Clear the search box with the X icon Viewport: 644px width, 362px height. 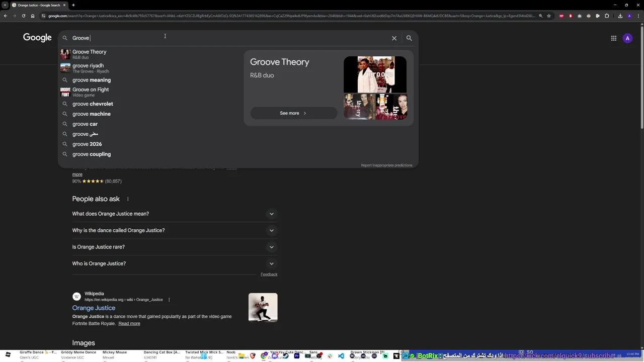click(x=394, y=38)
